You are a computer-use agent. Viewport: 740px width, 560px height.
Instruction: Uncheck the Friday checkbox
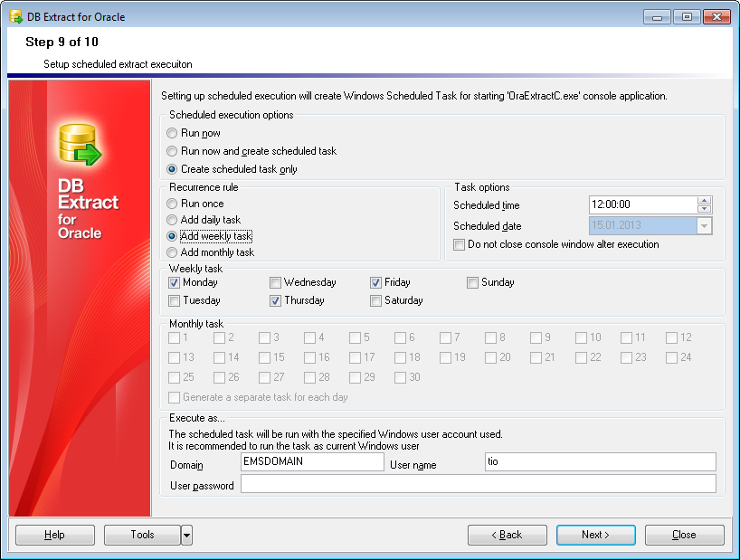point(375,282)
